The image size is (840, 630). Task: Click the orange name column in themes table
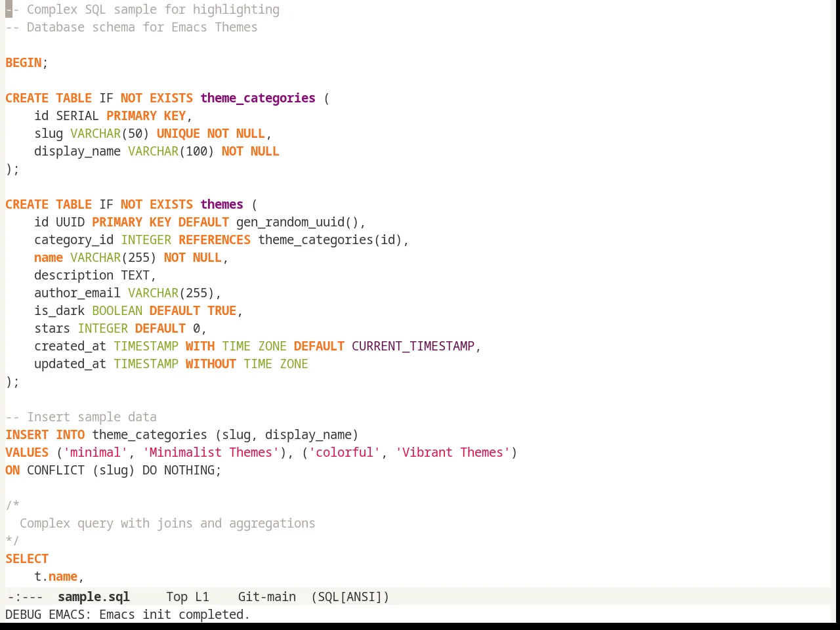coord(49,258)
